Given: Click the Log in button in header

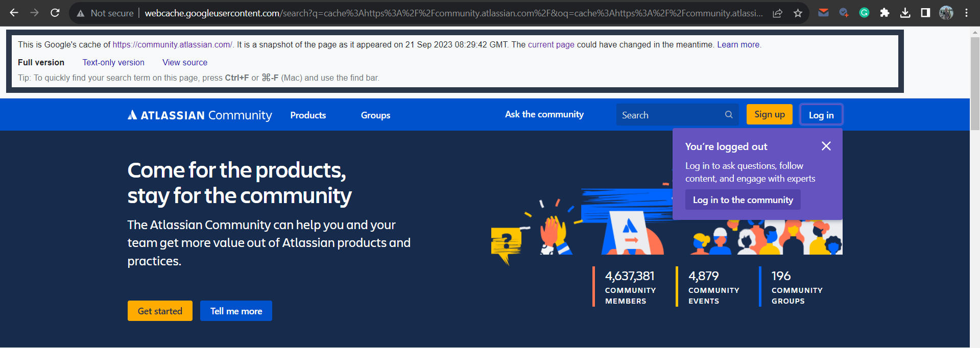Looking at the screenshot, I should pyautogui.click(x=821, y=115).
